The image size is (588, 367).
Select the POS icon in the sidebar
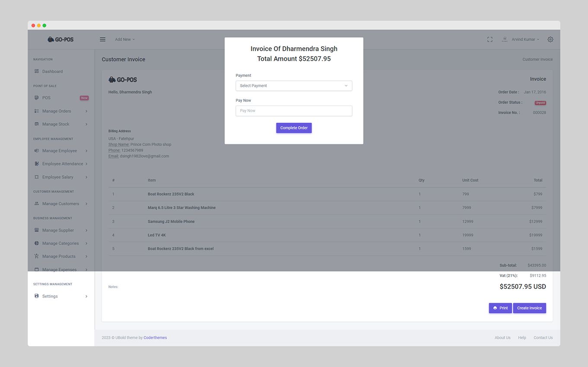37,98
